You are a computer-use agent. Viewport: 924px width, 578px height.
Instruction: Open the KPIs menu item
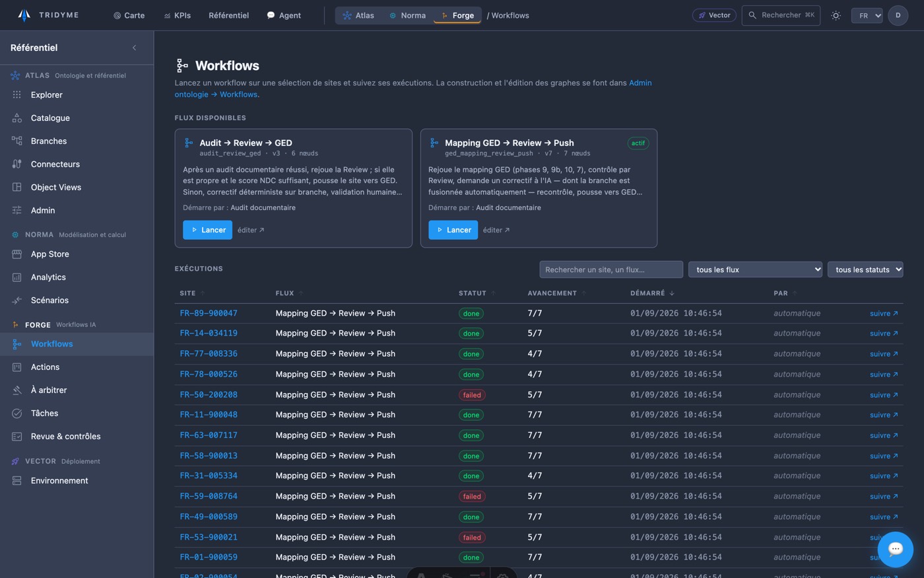coord(178,15)
